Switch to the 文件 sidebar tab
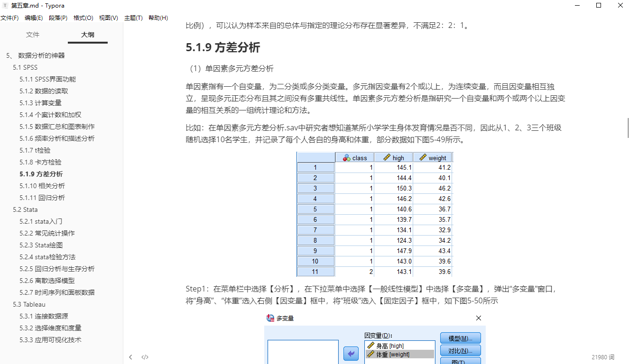The width and height of the screenshot is (629, 364). pos(33,35)
